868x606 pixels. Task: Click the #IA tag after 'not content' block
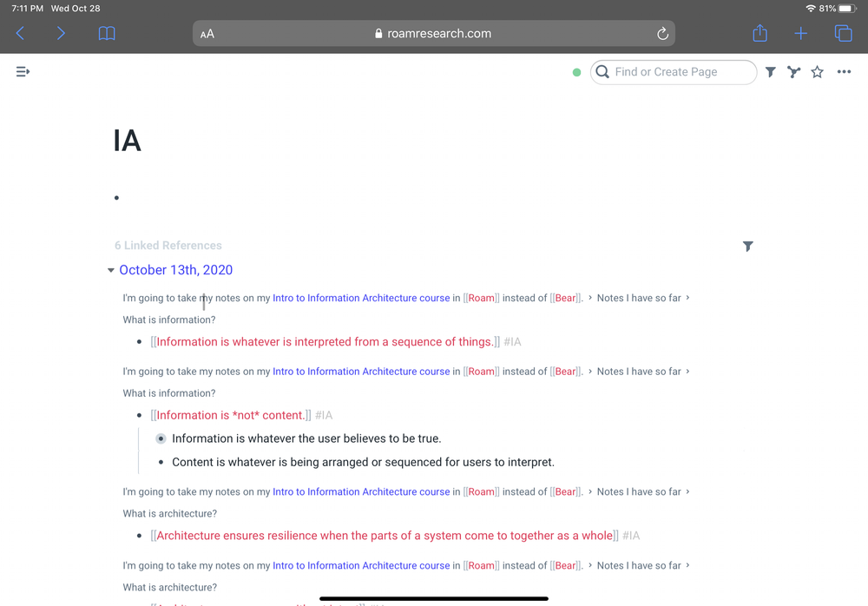click(323, 416)
